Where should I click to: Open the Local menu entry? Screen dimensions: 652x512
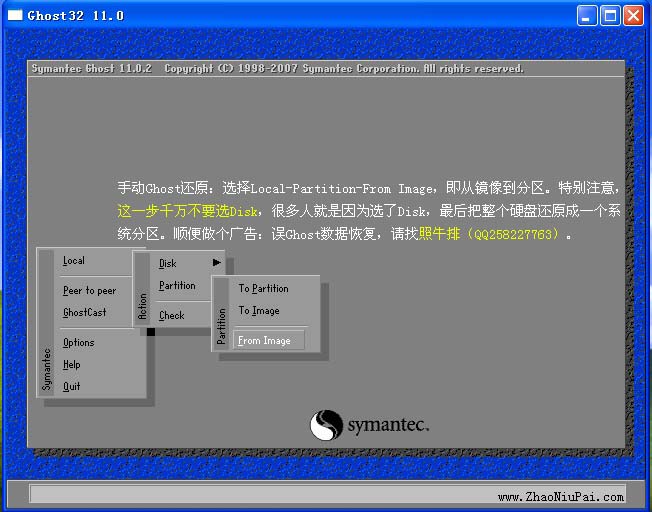coord(74,261)
